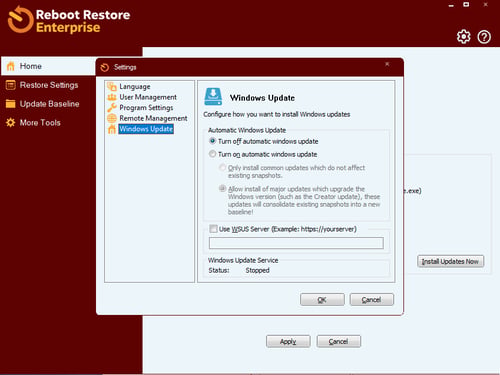
Task: Click the Home house icon in sidebar
Action: tap(11, 66)
